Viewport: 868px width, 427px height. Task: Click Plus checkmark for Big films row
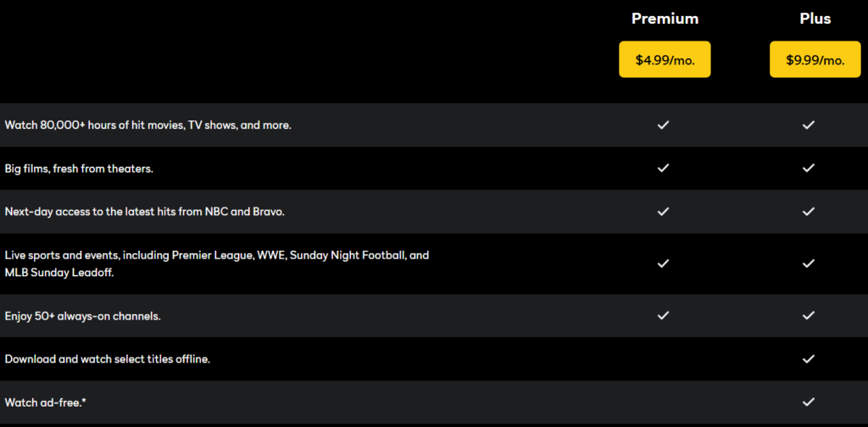tap(809, 168)
